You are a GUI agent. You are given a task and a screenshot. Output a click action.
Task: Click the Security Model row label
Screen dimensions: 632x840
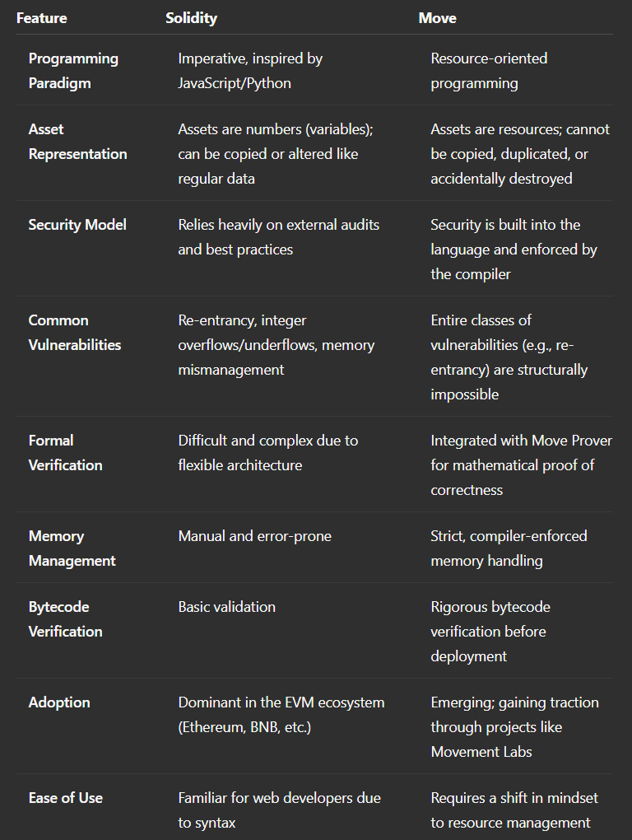(77, 225)
